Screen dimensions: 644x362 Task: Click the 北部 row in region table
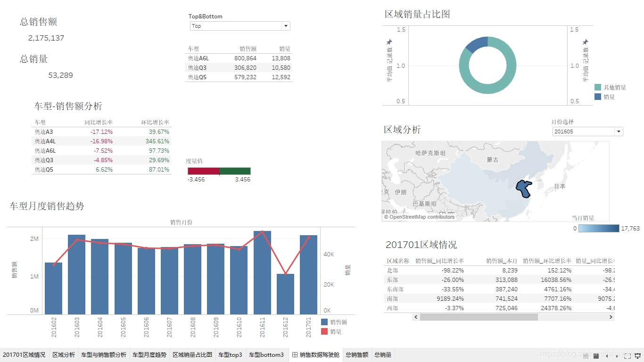pos(499,270)
